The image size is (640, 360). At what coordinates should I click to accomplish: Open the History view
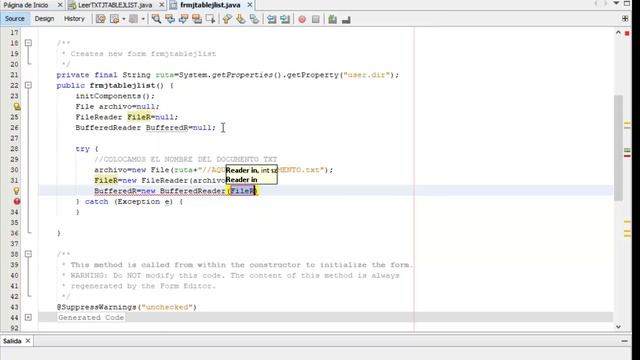tap(74, 19)
